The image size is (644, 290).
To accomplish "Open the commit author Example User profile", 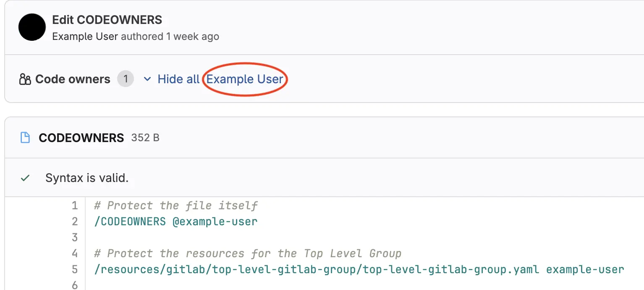I will tap(85, 37).
